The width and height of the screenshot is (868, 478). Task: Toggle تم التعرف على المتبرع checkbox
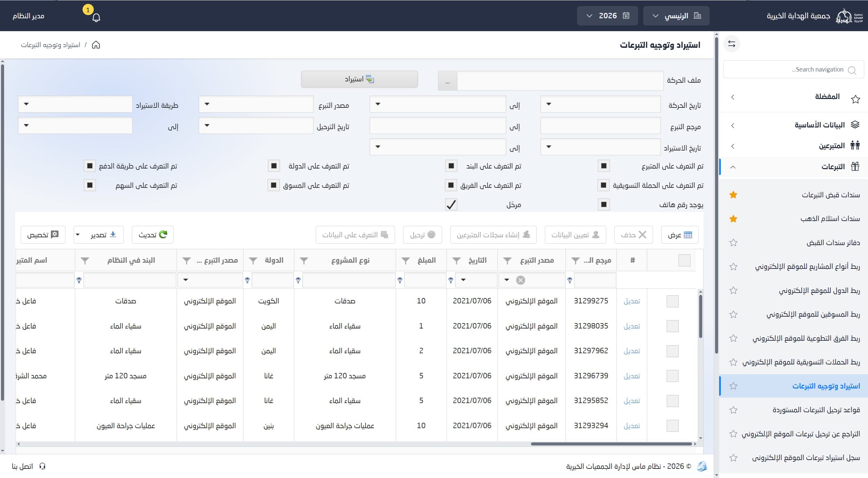click(604, 166)
